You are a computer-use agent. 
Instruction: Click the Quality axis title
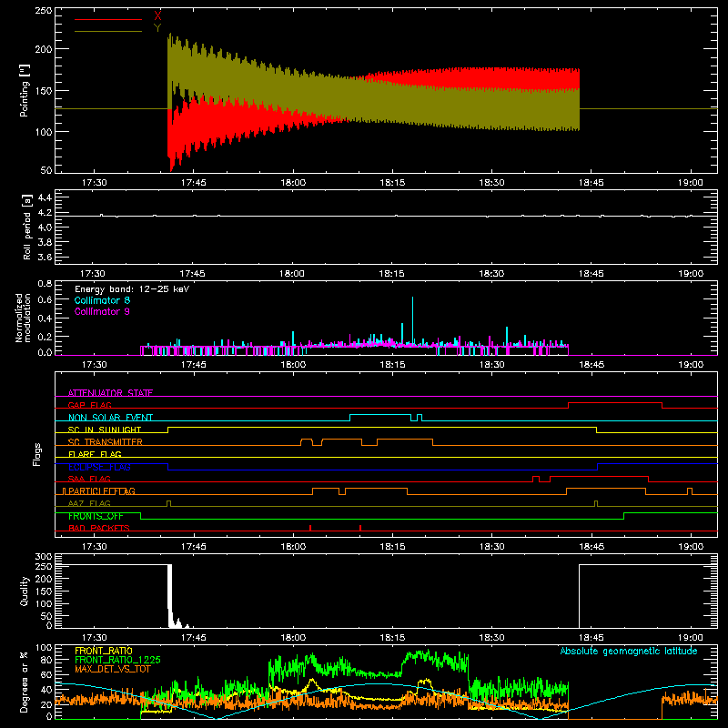pos(25,591)
